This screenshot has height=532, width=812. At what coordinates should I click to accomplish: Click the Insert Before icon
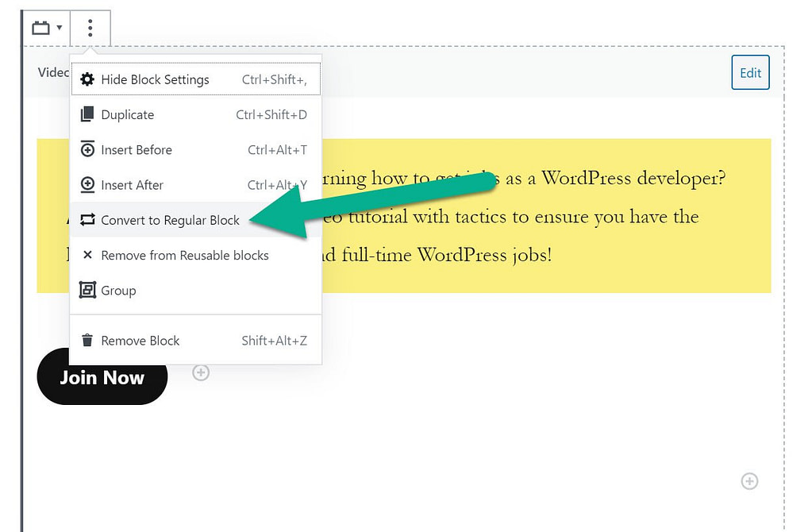87,149
